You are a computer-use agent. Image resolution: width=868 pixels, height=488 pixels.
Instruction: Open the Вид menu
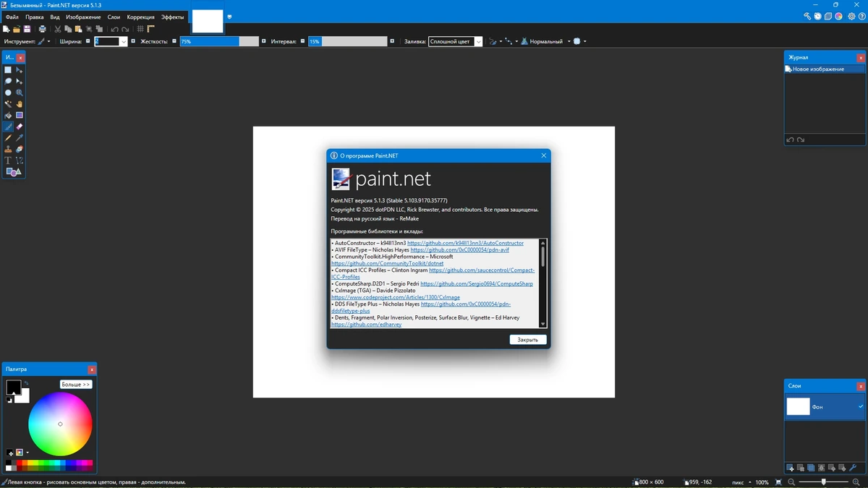tap(55, 17)
